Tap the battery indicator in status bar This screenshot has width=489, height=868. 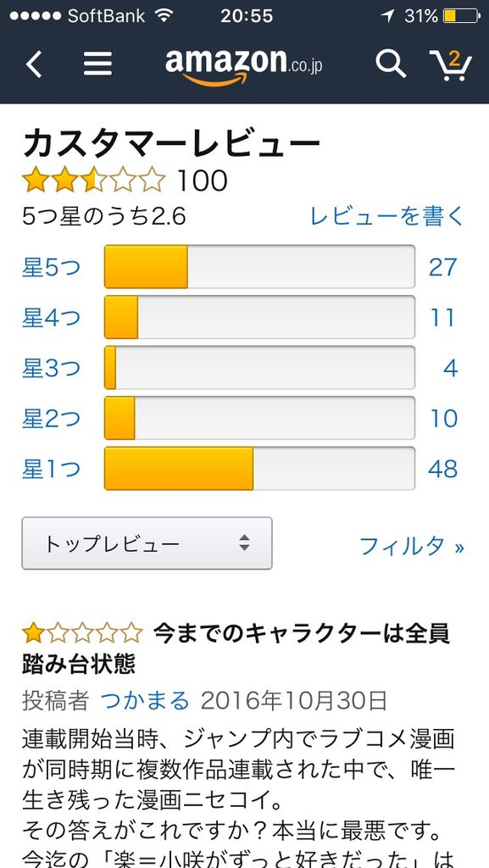[x=461, y=16]
